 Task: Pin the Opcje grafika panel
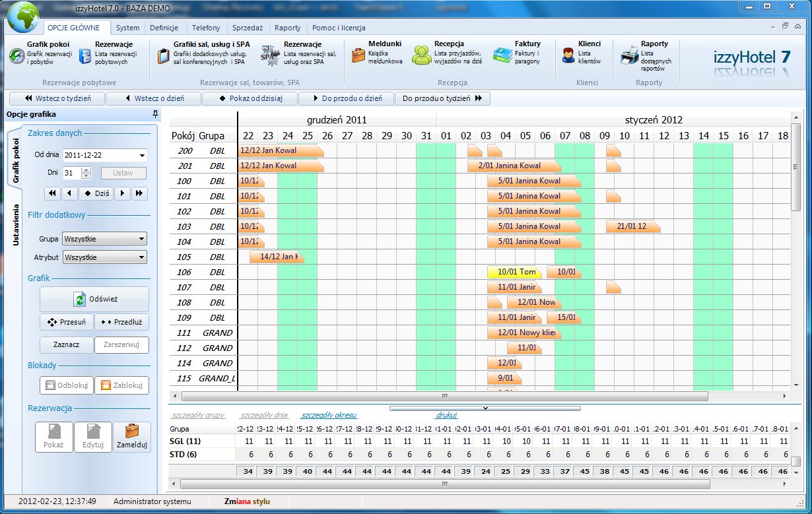154,114
